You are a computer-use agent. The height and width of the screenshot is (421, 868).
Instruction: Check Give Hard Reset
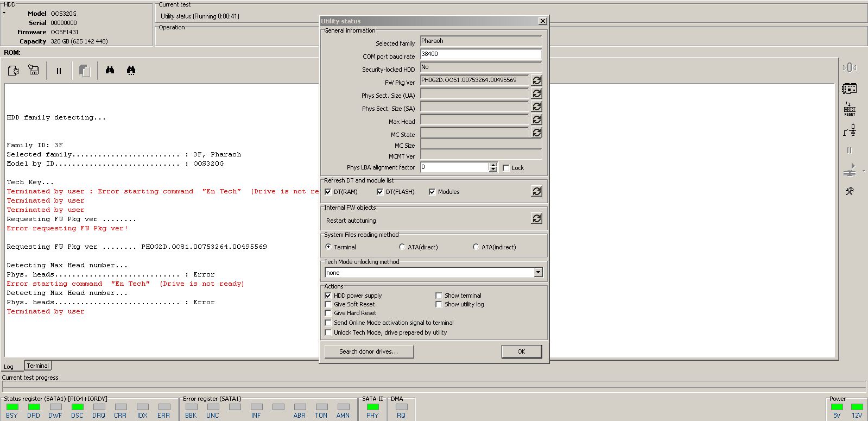point(328,313)
